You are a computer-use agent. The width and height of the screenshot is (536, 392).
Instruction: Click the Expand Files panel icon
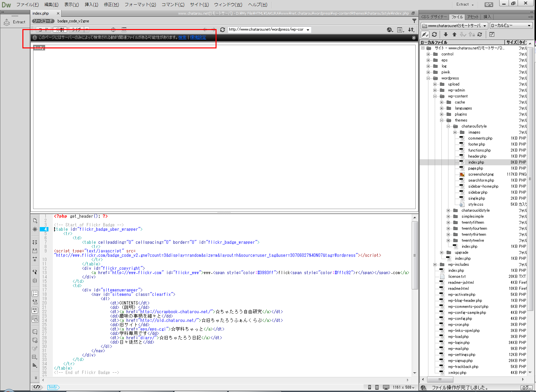click(x=492, y=34)
